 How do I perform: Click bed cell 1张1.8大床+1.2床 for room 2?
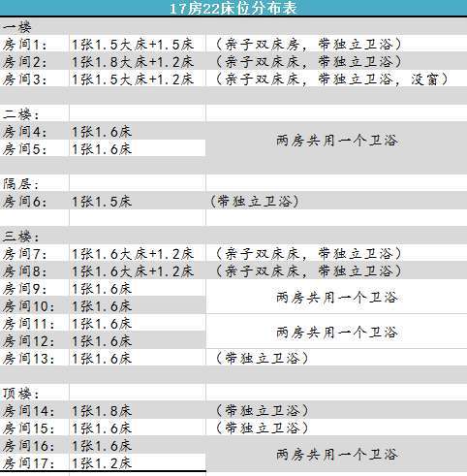click(x=138, y=61)
